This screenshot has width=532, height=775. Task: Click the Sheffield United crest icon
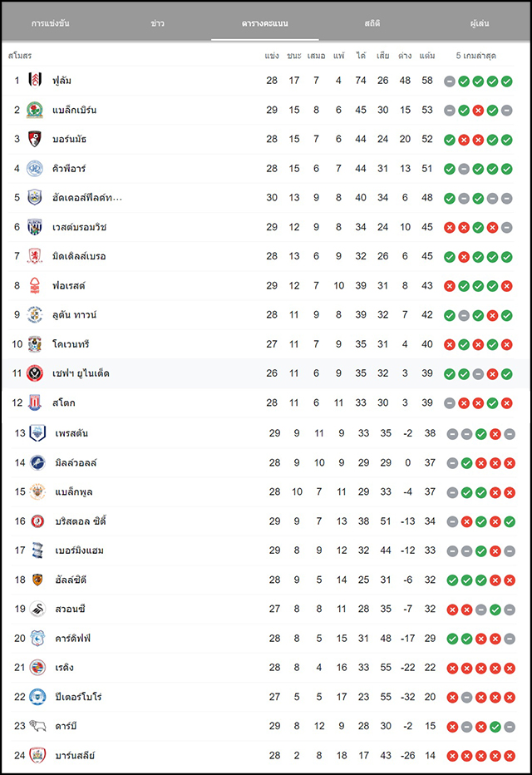tap(35, 373)
